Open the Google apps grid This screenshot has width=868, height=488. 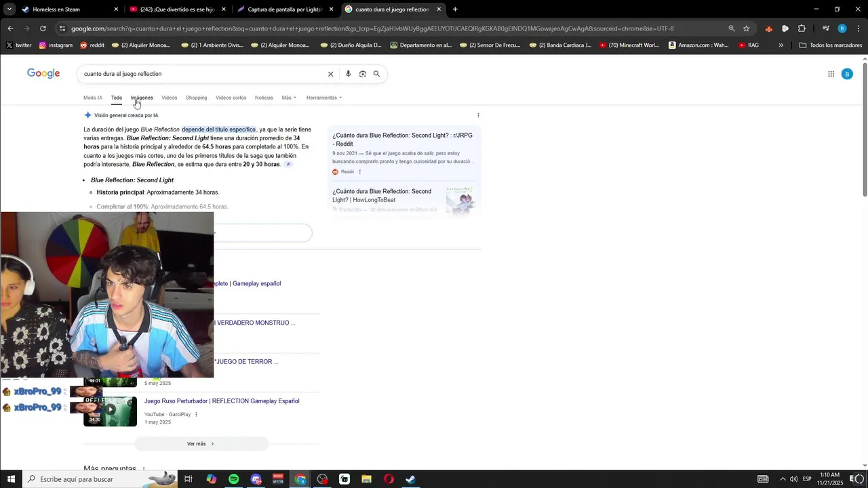click(x=831, y=74)
